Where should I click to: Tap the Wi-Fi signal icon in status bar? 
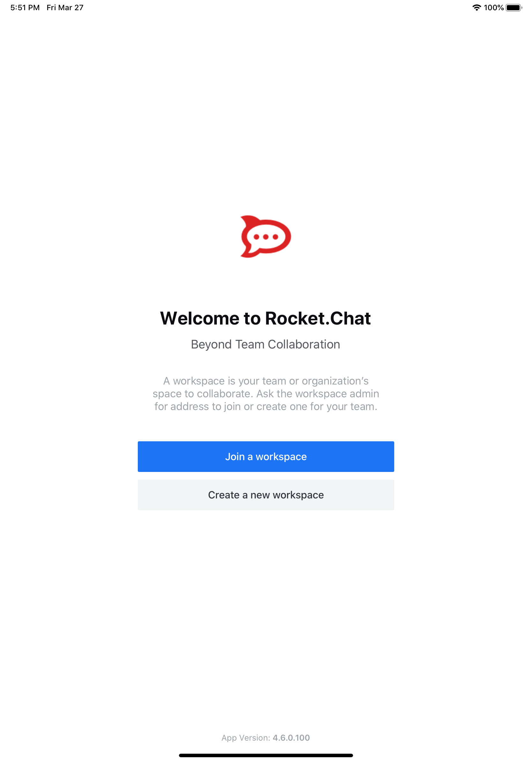[x=477, y=8]
